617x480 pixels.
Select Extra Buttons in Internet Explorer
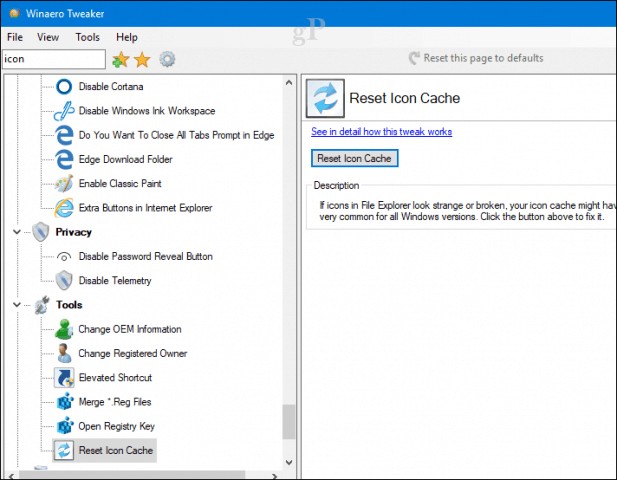click(145, 208)
